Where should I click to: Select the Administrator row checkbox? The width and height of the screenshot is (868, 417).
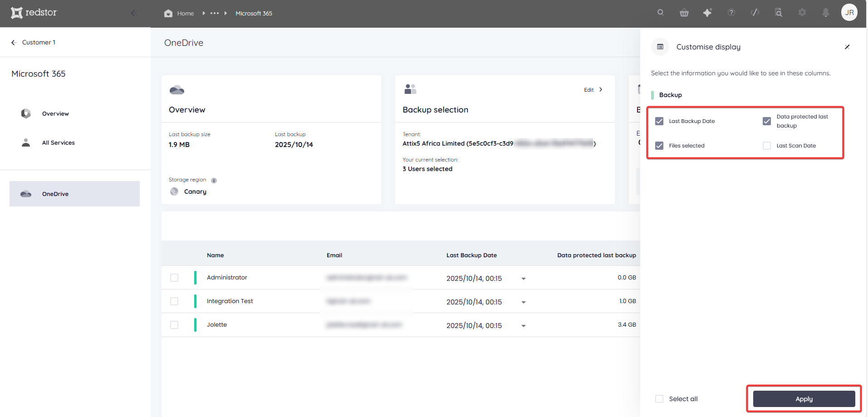tap(174, 278)
